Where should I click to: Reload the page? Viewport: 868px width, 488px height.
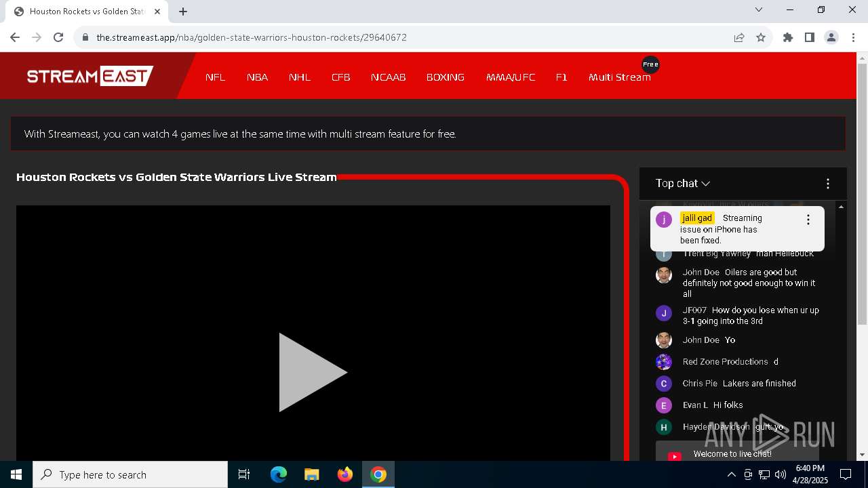click(x=58, y=37)
